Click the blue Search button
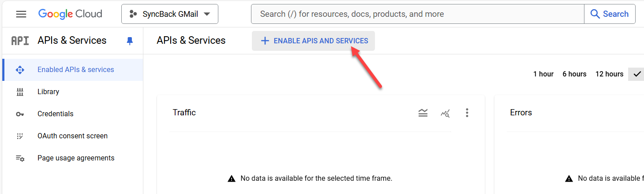This screenshot has width=644, height=194. pyautogui.click(x=610, y=14)
